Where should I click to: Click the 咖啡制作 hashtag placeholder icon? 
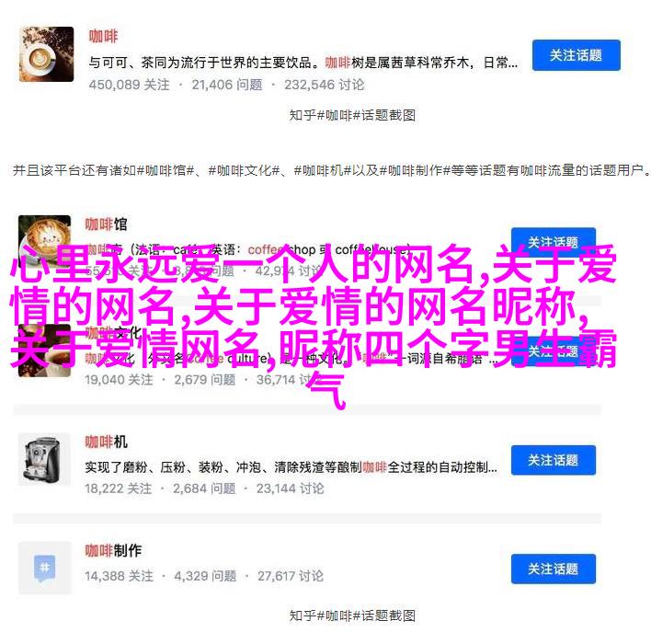44,568
